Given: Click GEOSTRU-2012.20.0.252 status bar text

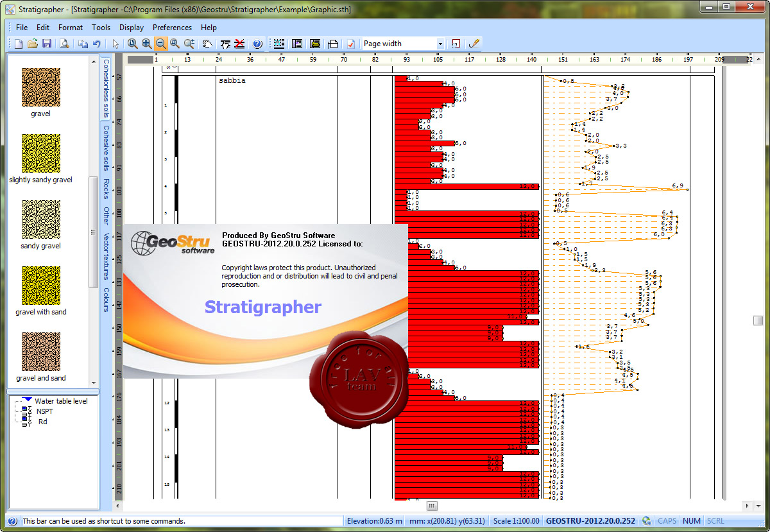Looking at the screenshot, I should 590,521.
